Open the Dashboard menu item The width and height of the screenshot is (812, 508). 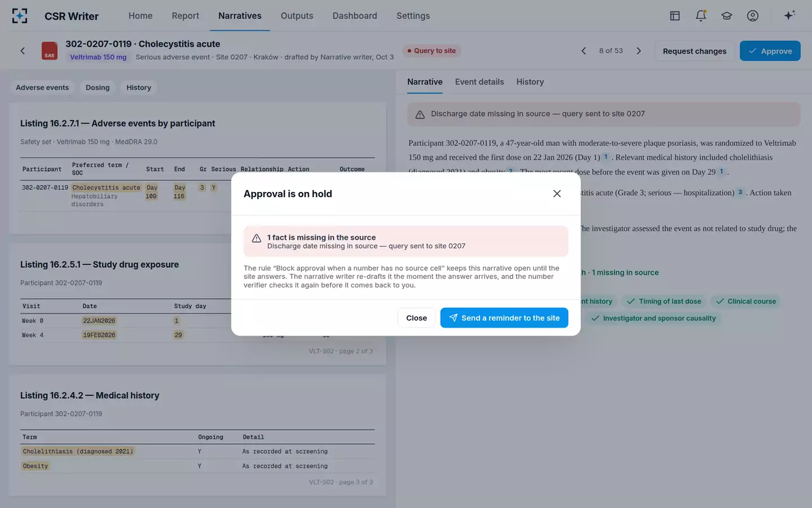tap(355, 16)
